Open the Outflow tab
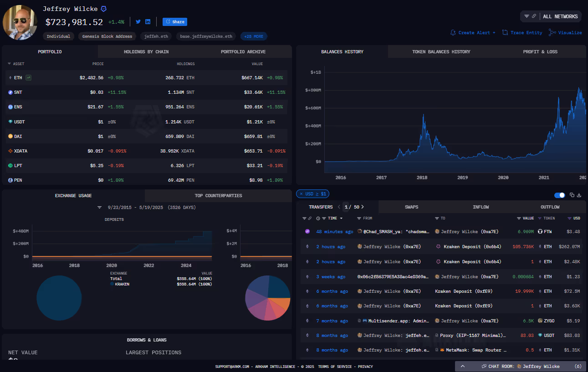 [x=550, y=207]
